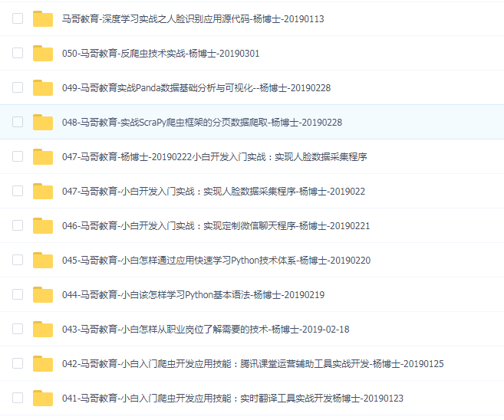Click folder icon of 048 ScraPy爬虫框架
504x420 pixels.
(x=43, y=122)
